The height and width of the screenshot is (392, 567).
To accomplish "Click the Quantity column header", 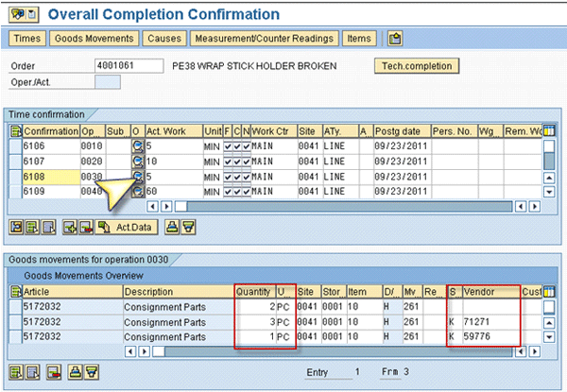I will pos(255,292).
